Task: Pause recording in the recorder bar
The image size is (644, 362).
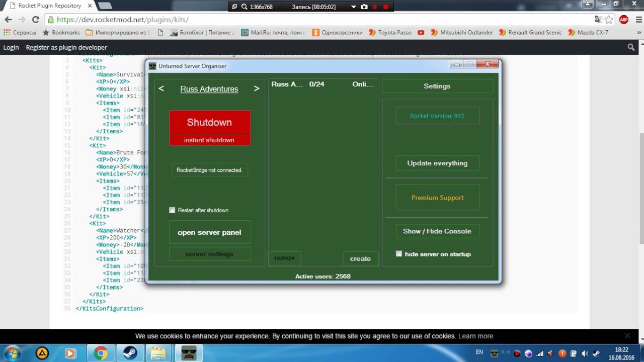Action: tap(375, 7)
